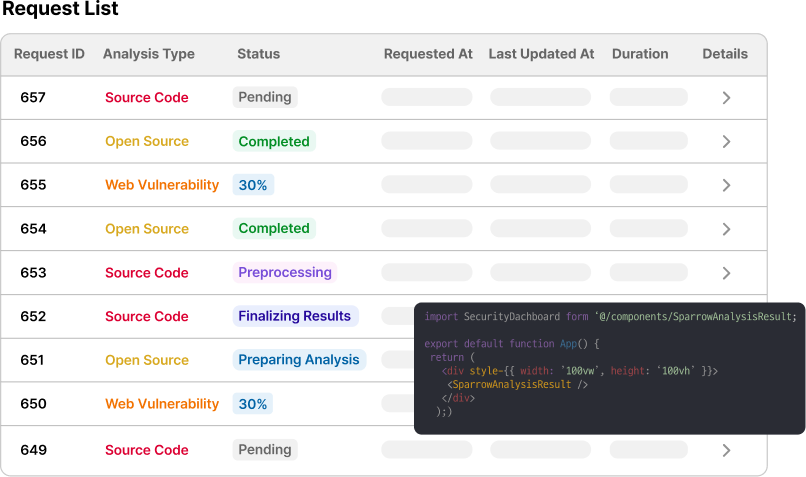Click the Duration column header

(640, 54)
